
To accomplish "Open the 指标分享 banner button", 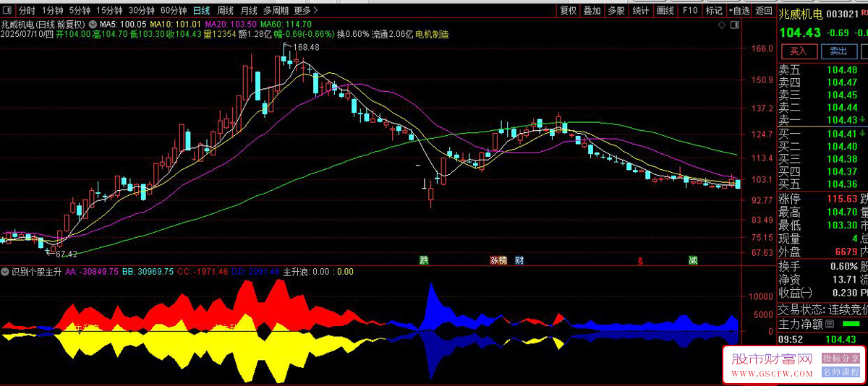I will coord(841,358).
